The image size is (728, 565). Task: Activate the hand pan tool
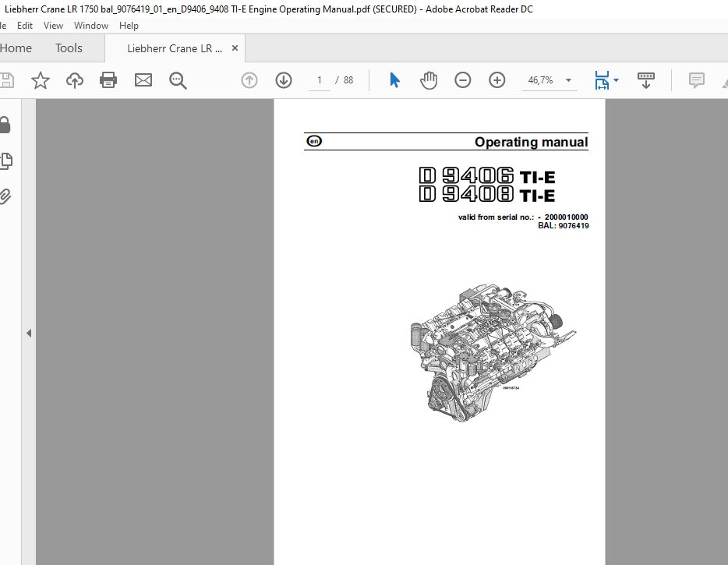(x=429, y=80)
